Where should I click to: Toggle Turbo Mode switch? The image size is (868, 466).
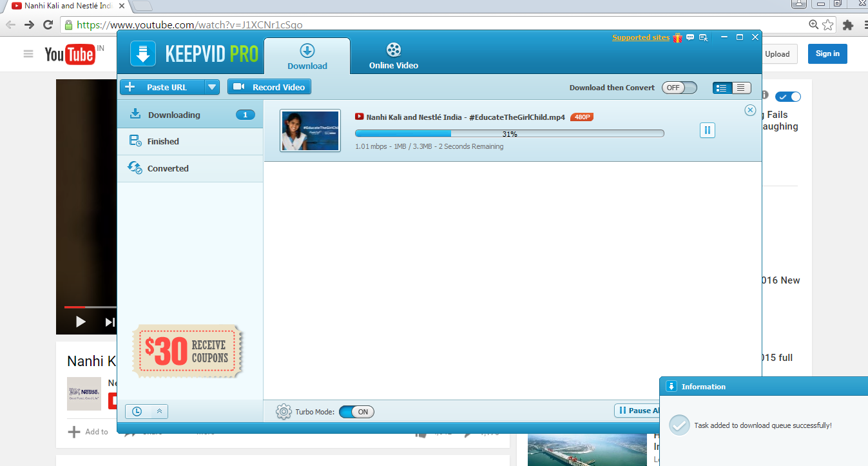[356, 411]
